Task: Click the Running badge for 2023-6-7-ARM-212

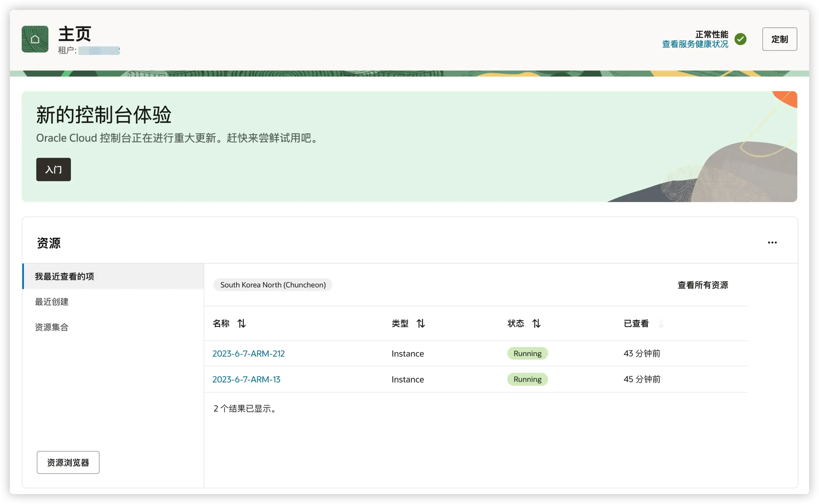Action: pos(527,353)
